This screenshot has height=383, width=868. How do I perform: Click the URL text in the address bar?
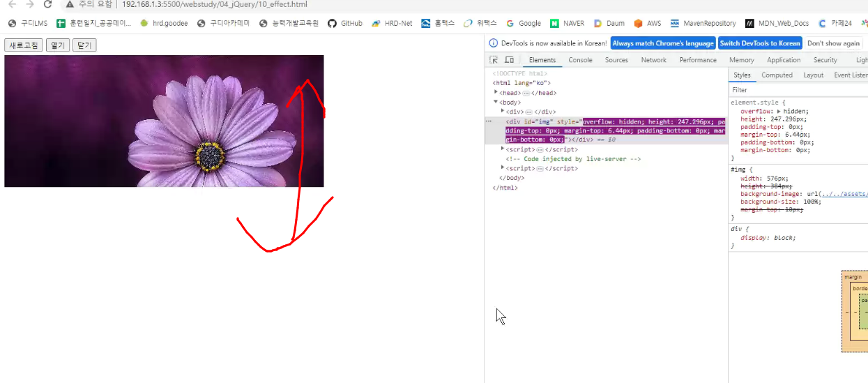click(x=214, y=4)
